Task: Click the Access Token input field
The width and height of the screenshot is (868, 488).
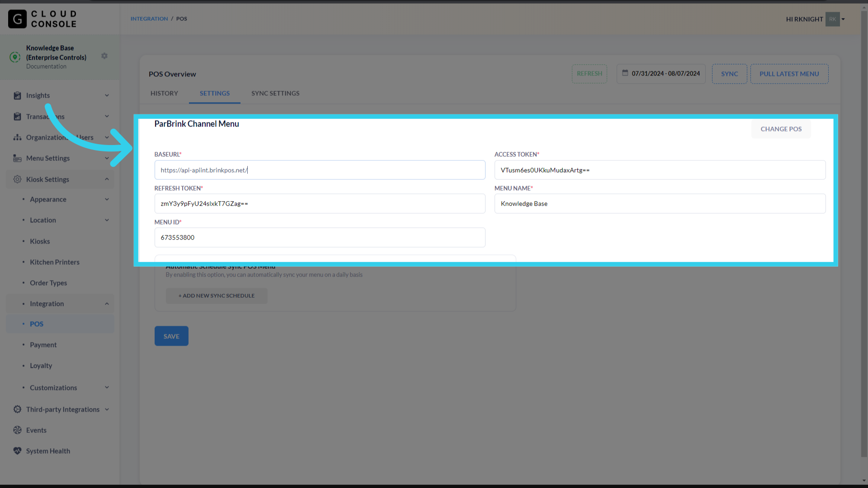Action: 660,170
